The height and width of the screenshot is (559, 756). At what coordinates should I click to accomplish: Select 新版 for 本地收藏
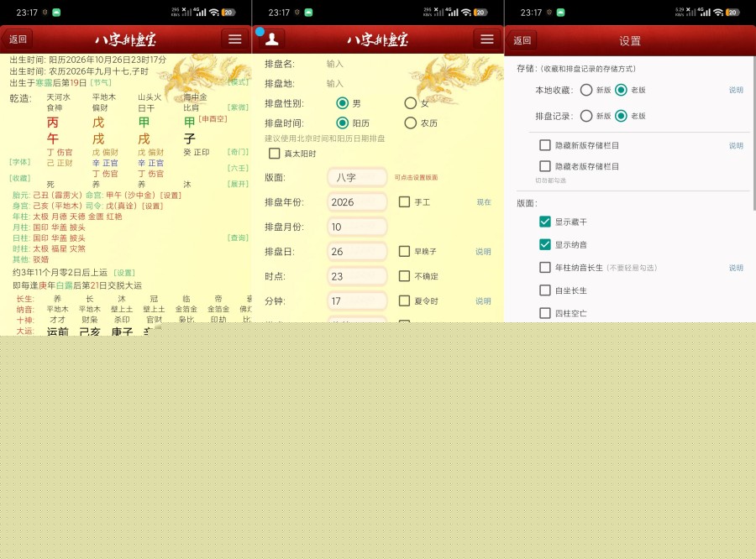click(x=586, y=90)
